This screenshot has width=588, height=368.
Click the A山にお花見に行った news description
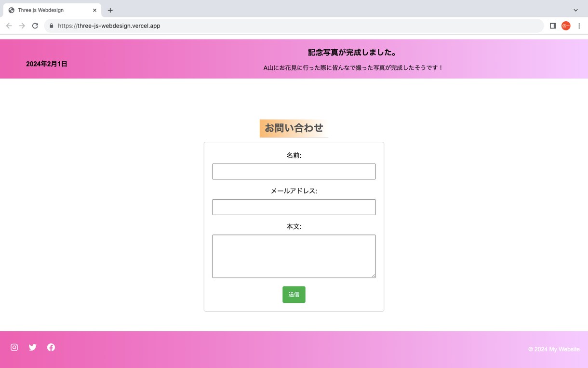pos(353,68)
